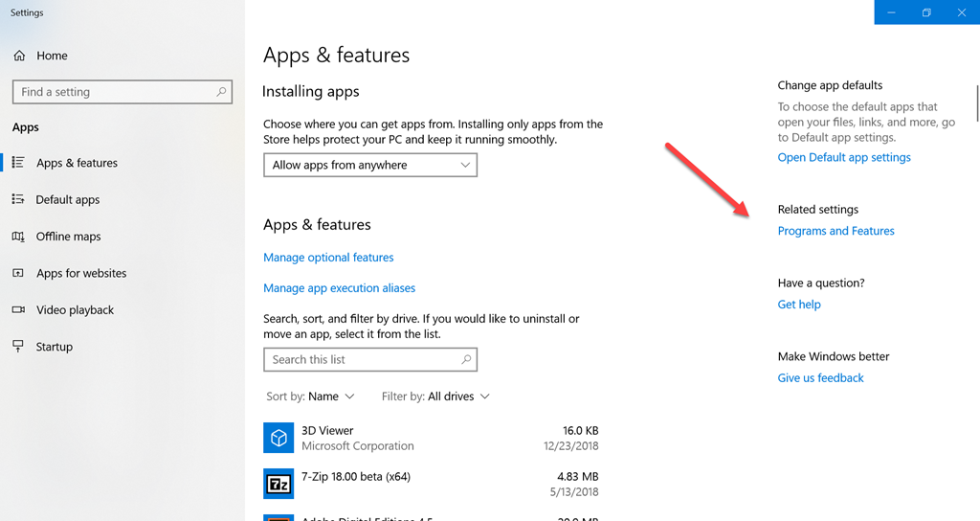
Task: Click the 5/13/2018 install date
Action: [x=574, y=492]
